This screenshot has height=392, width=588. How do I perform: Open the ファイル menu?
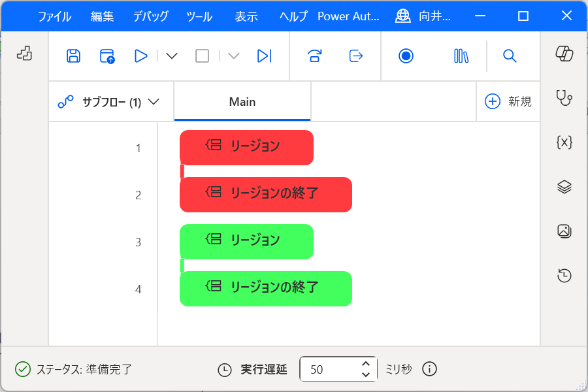click(x=55, y=16)
